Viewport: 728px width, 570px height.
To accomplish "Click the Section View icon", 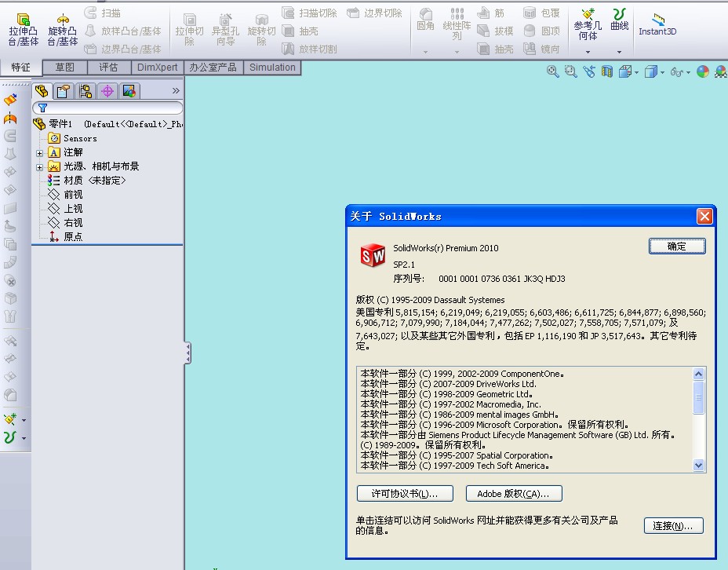I will click(607, 71).
